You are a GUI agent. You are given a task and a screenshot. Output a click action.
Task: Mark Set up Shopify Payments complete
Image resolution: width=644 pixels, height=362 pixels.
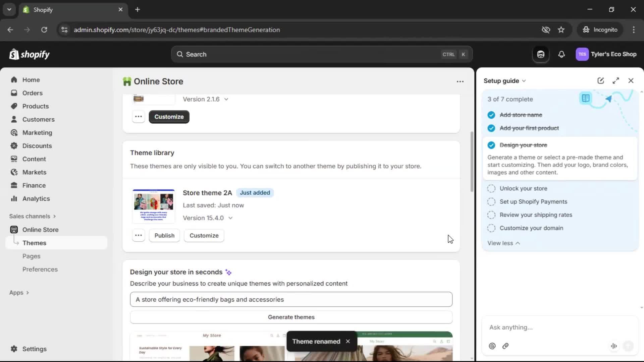pyautogui.click(x=491, y=201)
